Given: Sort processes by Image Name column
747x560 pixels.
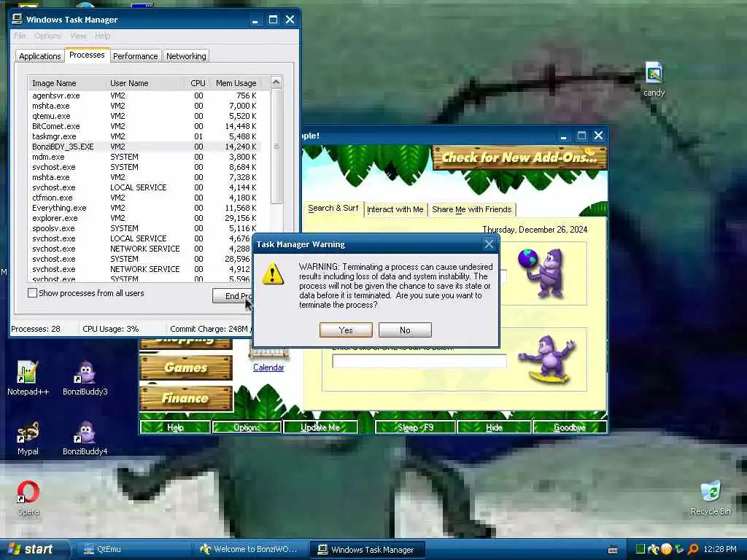Looking at the screenshot, I should tap(67, 83).
